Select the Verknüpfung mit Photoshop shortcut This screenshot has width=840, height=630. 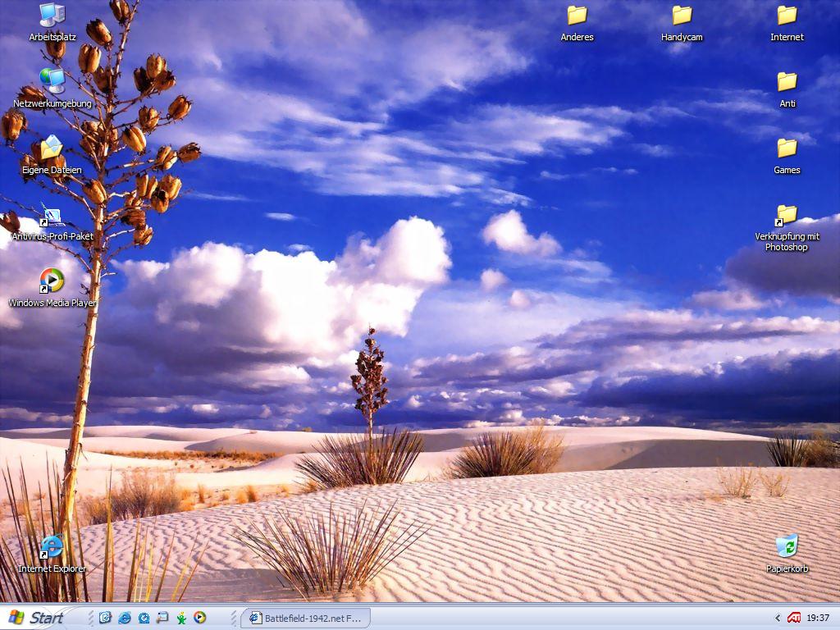pos(787,228)
